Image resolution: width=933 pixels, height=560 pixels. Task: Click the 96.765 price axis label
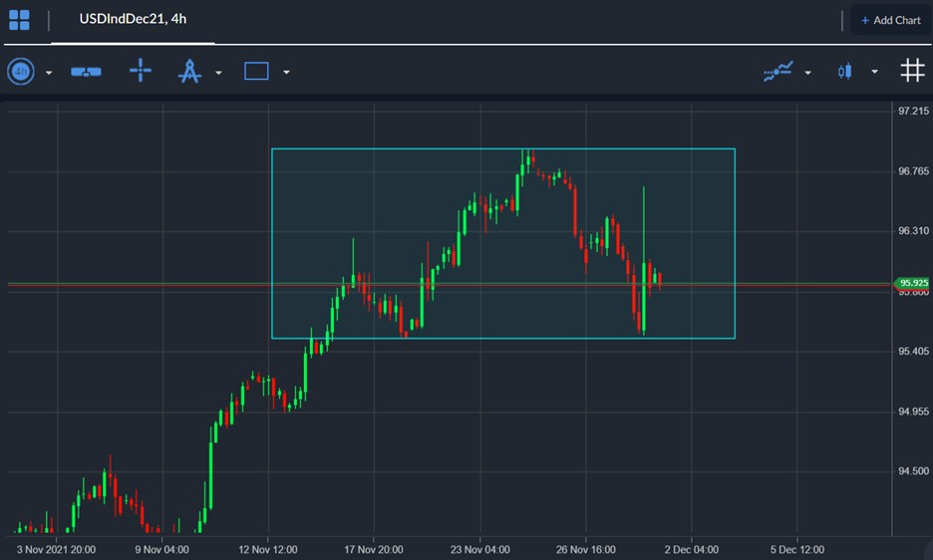pyautogui.click(x=913, y=171)
